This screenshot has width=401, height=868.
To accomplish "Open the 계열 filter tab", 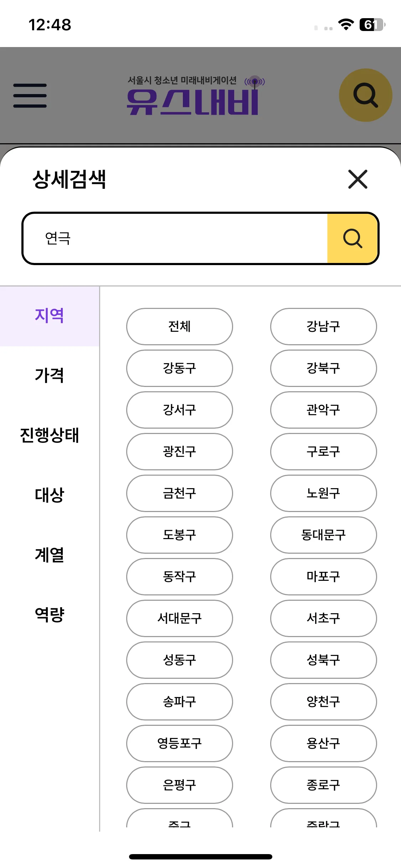I will [50, 555].
